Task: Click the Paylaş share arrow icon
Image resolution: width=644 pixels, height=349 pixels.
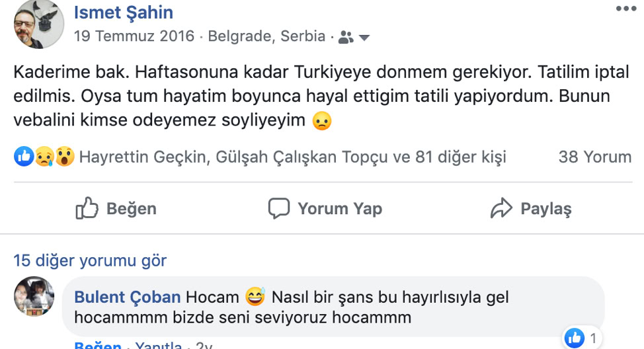Action: pos(501,208)
